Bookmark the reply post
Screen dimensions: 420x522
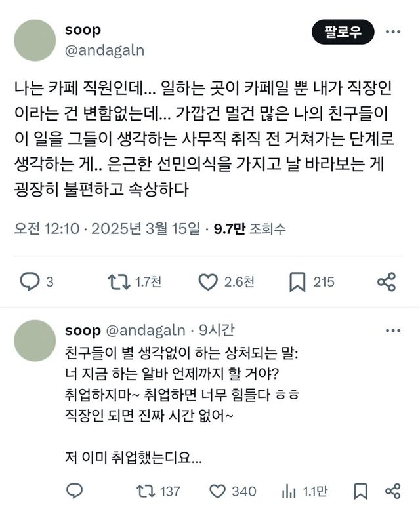tap(360, 491)
